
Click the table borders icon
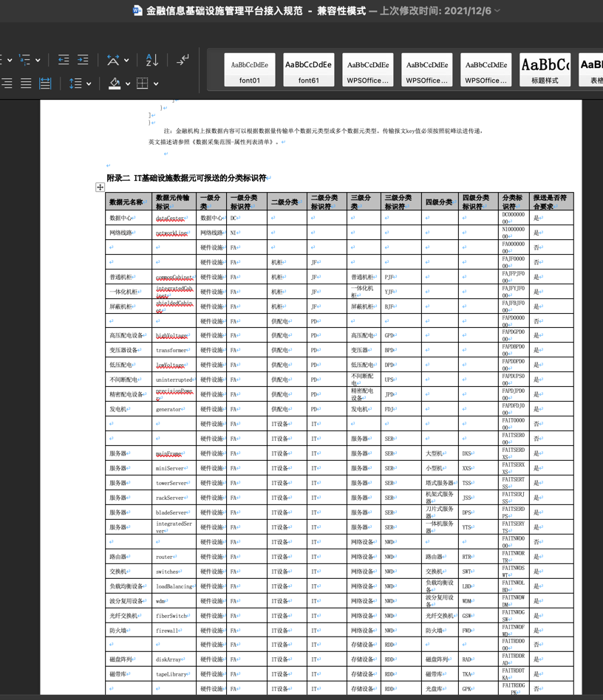point(143,83)
